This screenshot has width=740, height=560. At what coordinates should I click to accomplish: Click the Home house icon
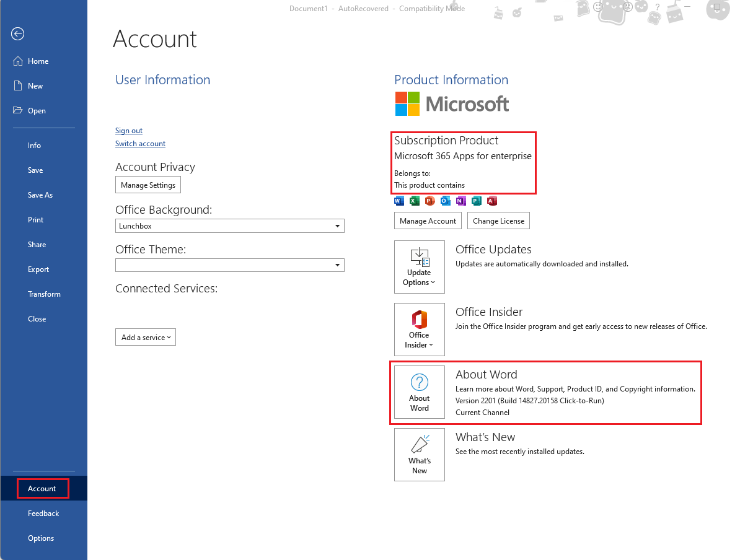[18, 61]
